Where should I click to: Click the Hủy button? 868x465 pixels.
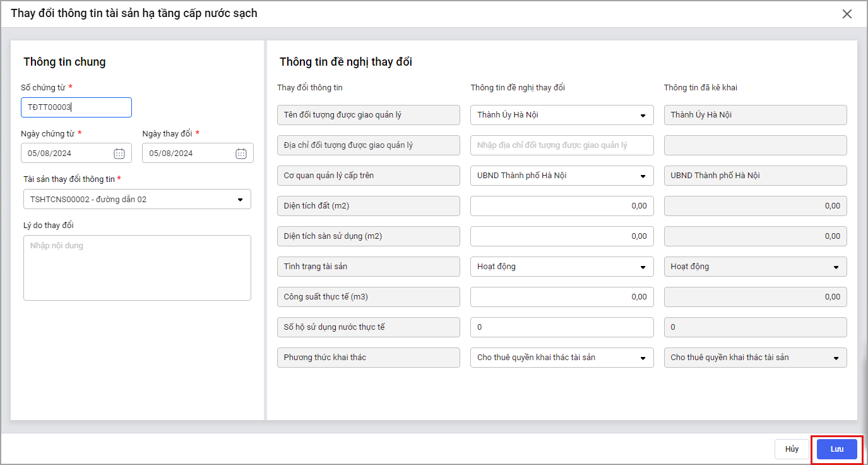(x=792, y=449)
